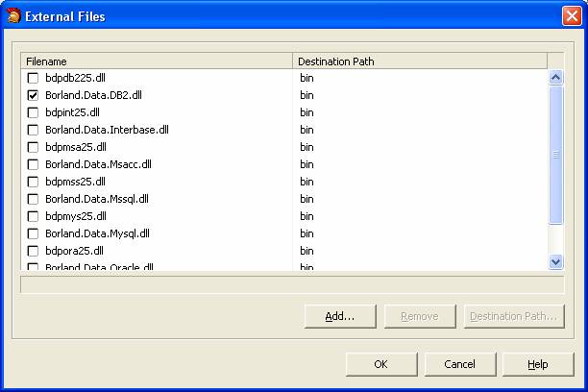
Task: Enable the bdpint25.dll checkbox
Action: [x=33, y=112]
